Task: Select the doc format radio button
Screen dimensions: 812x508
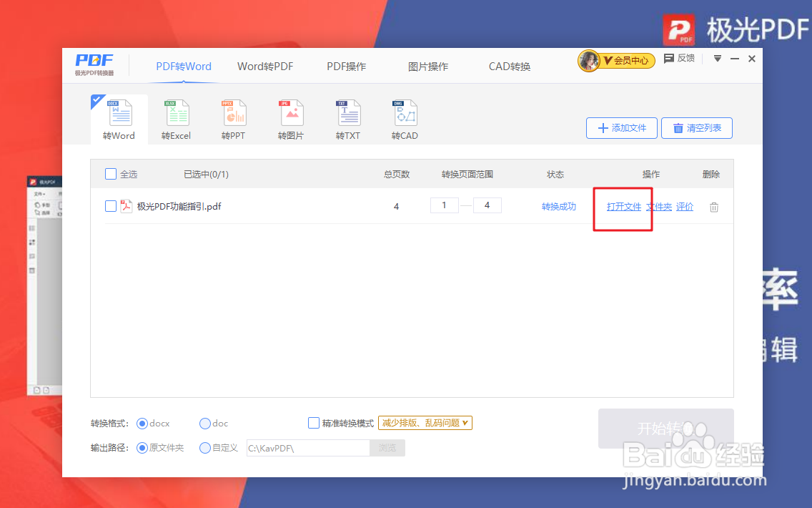Action: (205, 424)
